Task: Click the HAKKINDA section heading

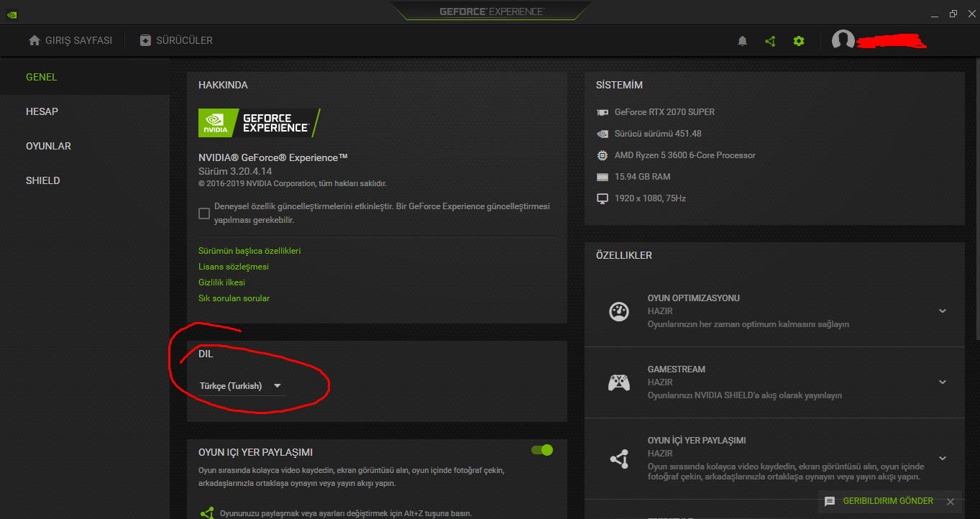Action: (223, 85)
